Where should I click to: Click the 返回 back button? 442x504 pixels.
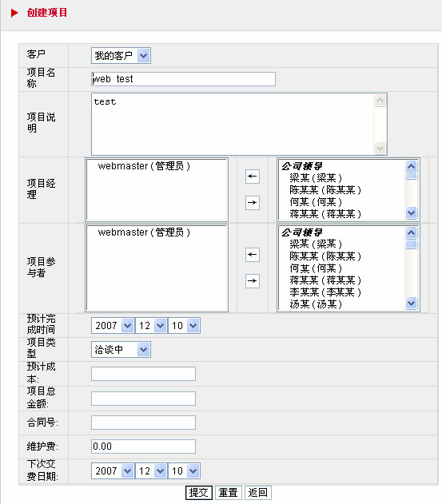257,493
